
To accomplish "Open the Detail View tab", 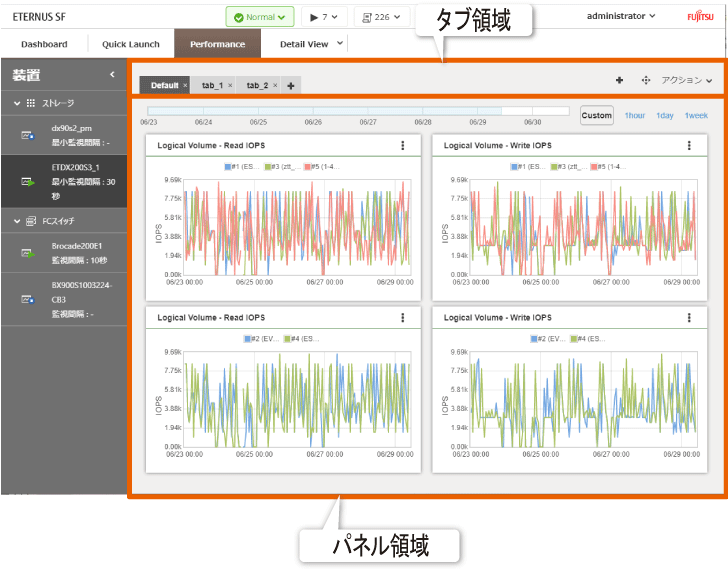I will (304, 44).
